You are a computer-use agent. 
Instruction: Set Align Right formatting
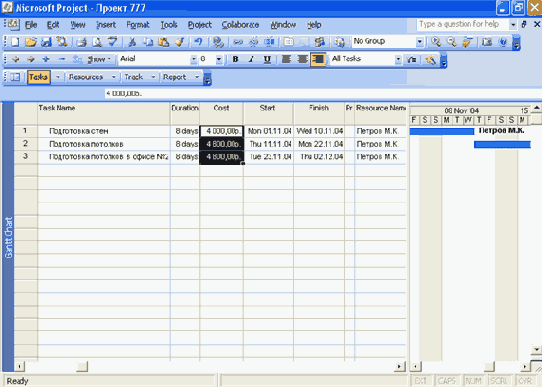point(318,59)
